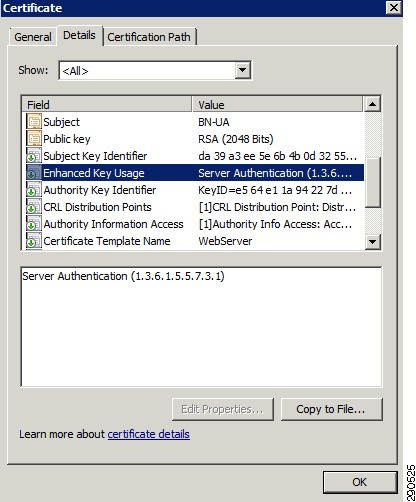Click the Subject field icon
This screenshot has width=416, height=502.
pyautogui.click(x=34, y=122)
